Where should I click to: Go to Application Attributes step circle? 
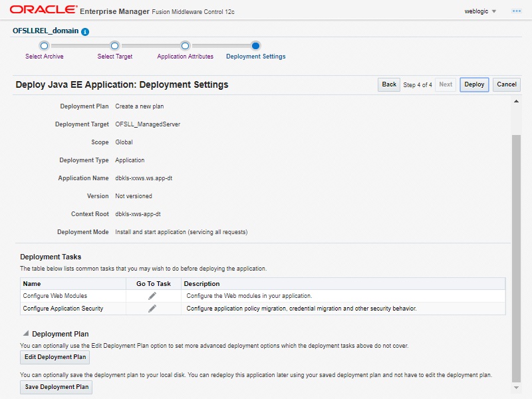(x=185, y=45)
